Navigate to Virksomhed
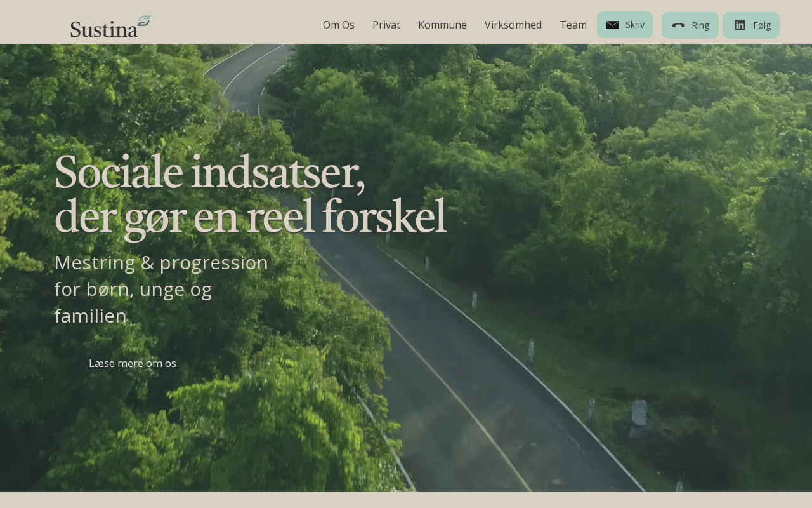The image size is (812, 508). (513, 25)
